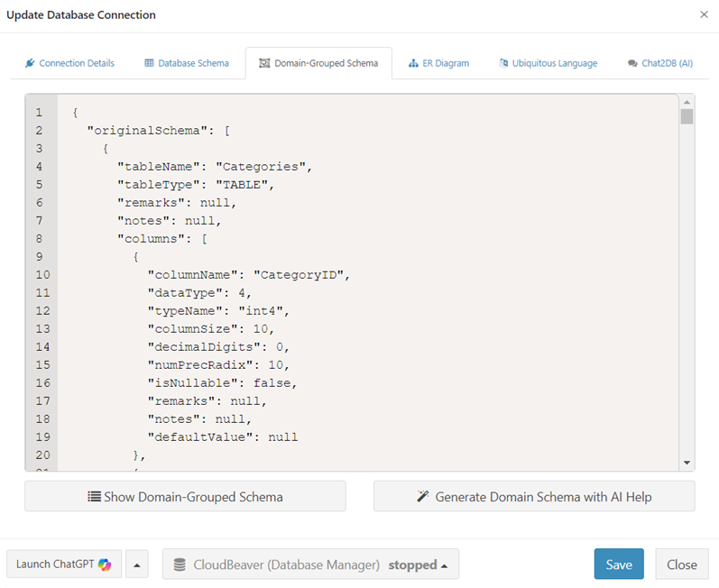719x588 pixels.
Task: Click the sitemap icon on ER Diagram tab
Action: tap(413, 64)
